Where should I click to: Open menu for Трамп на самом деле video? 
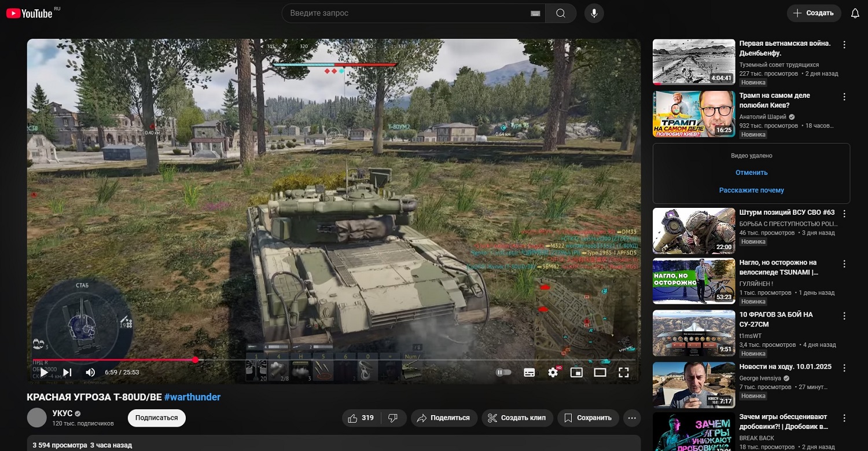coord(844,97)
